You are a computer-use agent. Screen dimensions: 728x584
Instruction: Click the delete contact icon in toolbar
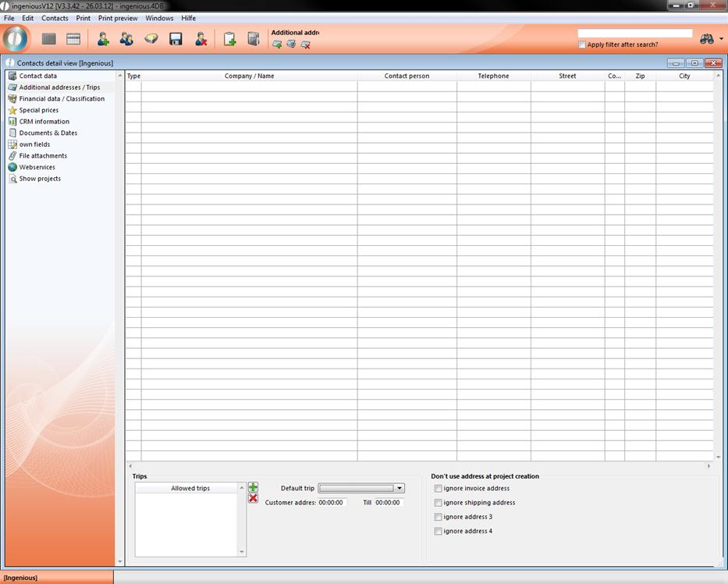pos(201,38)
